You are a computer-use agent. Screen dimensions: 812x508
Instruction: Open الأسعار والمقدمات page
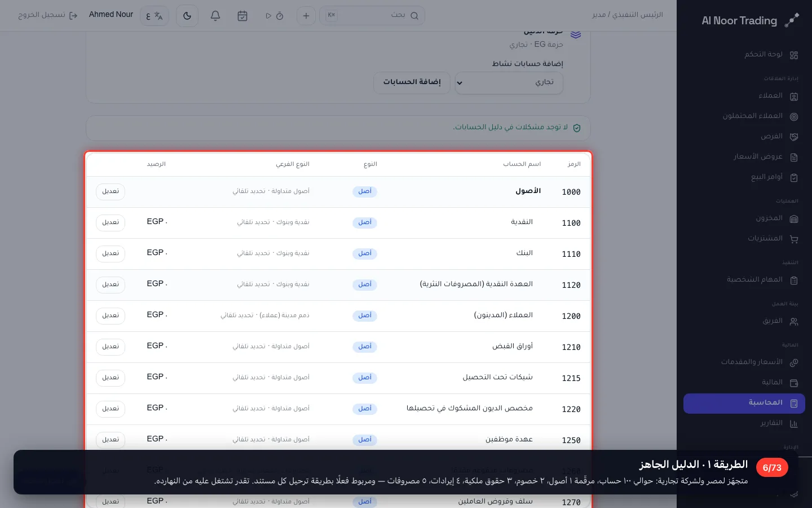[744, 362]
